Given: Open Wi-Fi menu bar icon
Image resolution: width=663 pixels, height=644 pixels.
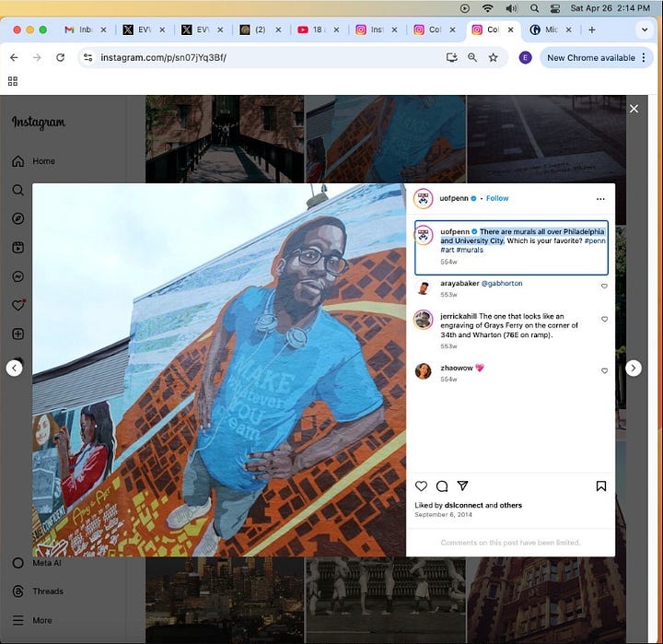Looking at the screenshot, I should point(487,8).
